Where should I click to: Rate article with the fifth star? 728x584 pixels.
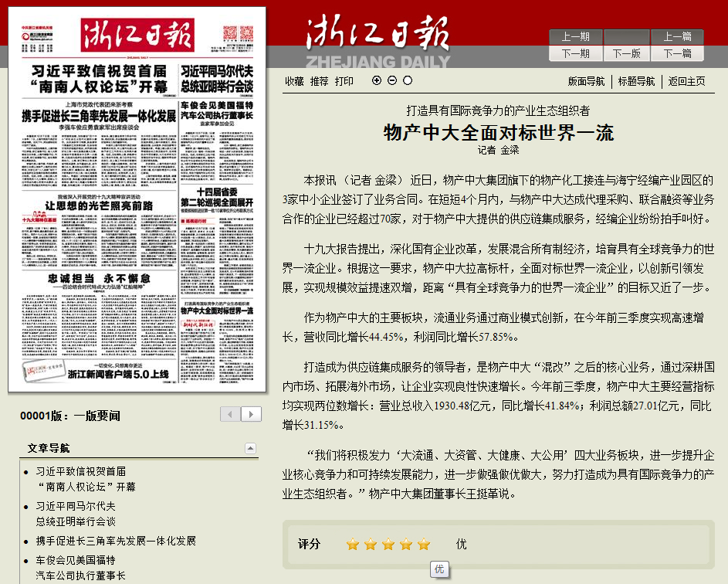point(423,544)
